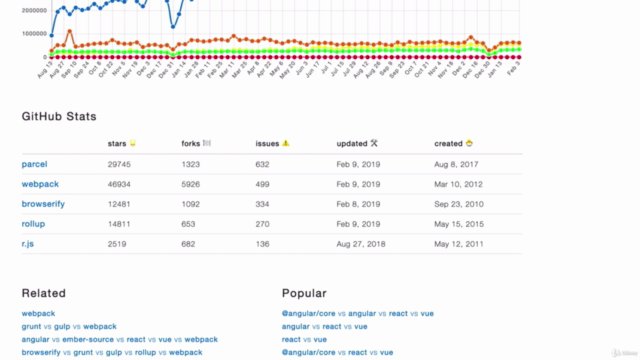Select browserify's created date Sep 23, 2010
The image size is (640, 360).
point(459,204)
